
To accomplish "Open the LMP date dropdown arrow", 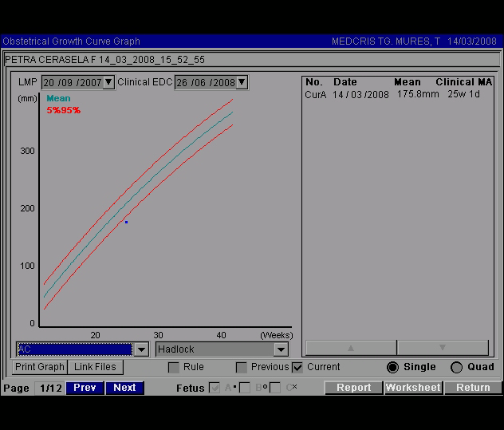I will (109, 82).
